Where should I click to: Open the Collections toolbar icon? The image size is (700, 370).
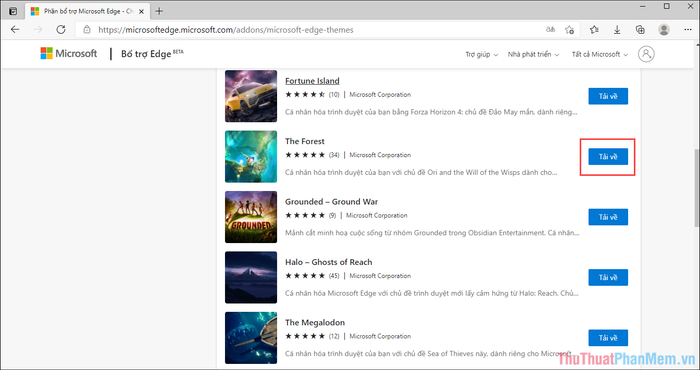(x=640, y=30)
